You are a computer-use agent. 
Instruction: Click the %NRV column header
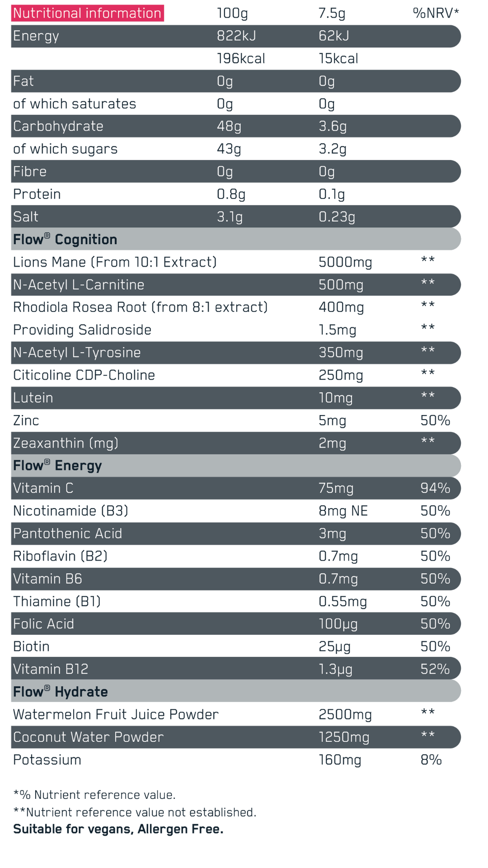click(x=435, y=13)
